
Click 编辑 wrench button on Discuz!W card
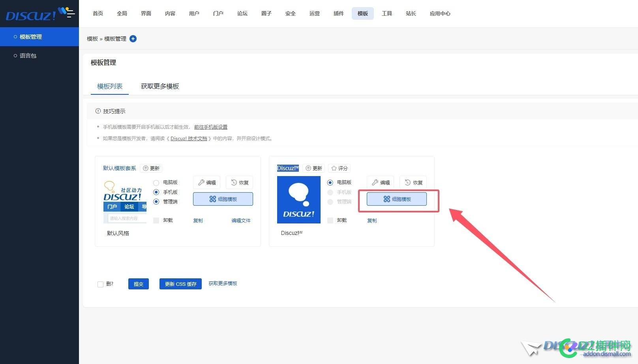(381, 182)
